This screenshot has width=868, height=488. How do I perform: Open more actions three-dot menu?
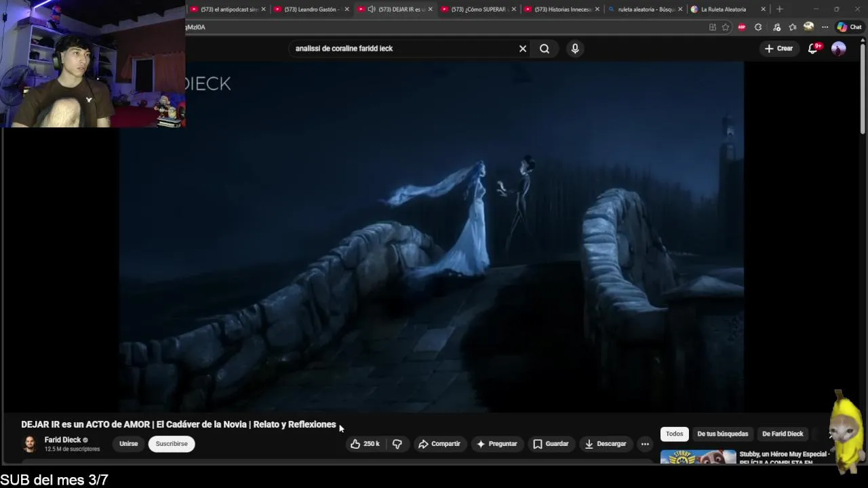645,444
